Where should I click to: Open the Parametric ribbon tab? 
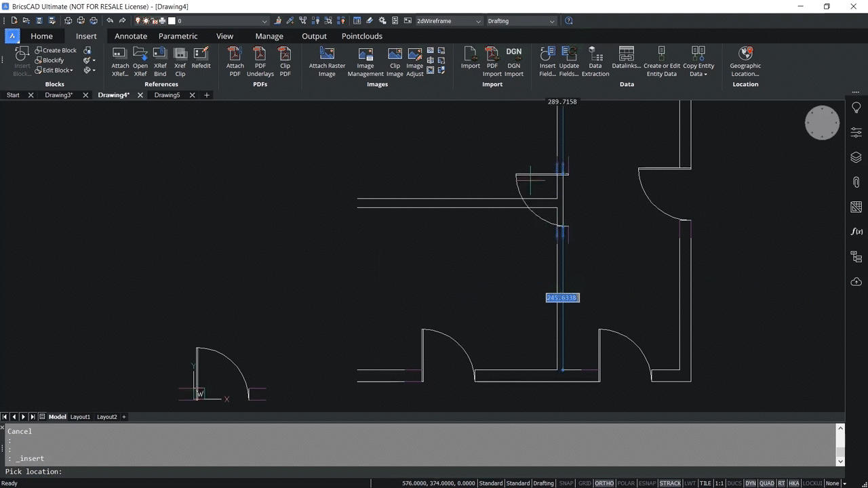click(x=178, y=36)
